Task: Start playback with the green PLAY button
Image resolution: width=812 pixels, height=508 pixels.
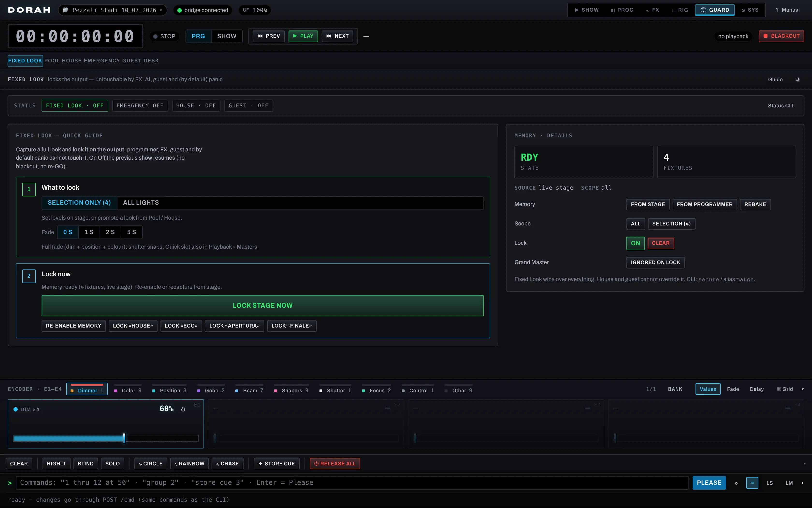Action: pyautogui.click(x=303, y=36)
